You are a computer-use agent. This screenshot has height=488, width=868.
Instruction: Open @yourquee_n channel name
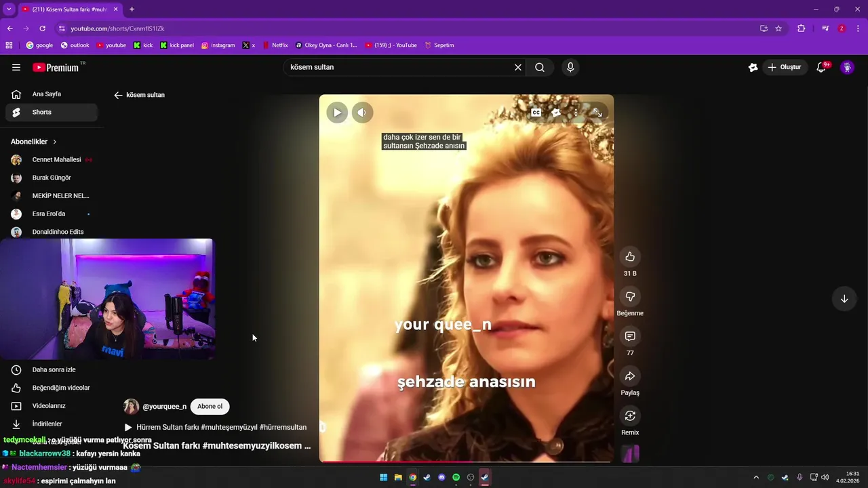pyautogui.click(x=164, y=407)
